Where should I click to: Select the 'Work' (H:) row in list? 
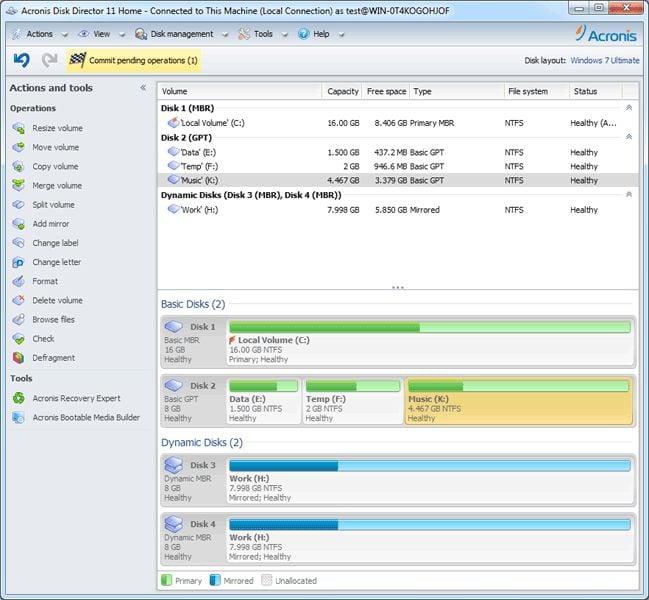pyautogui.click(x=398, y=210)
